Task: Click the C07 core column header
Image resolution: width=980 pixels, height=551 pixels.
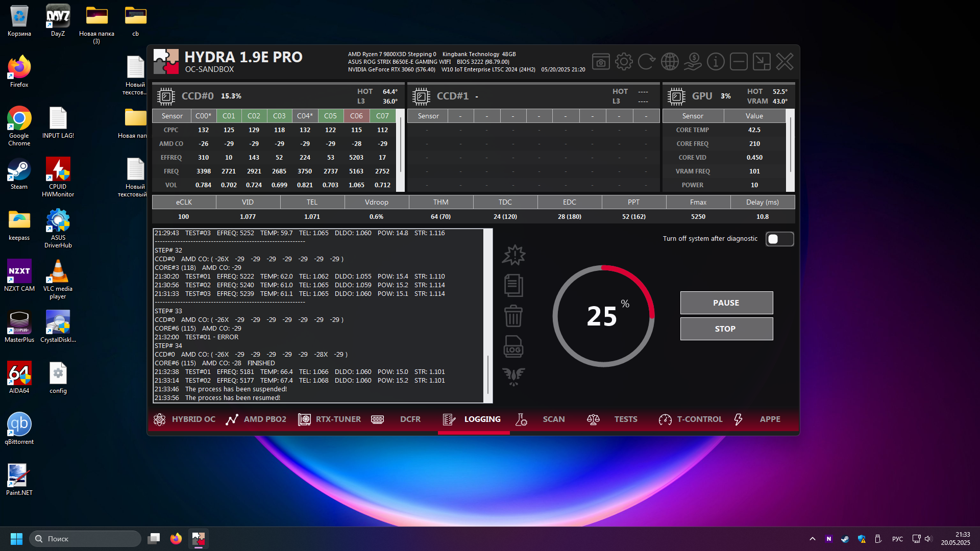Action: tap(382, 116)
